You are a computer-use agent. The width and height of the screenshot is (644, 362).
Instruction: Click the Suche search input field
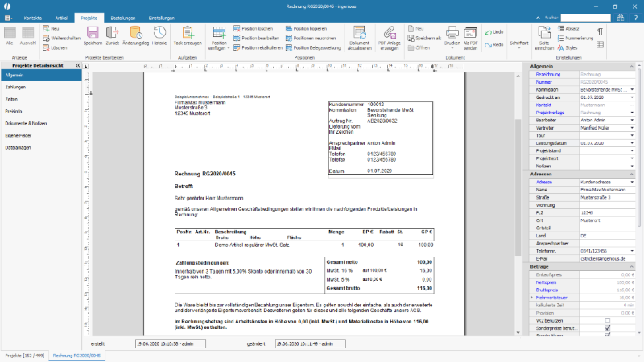(x=586, y=18)
